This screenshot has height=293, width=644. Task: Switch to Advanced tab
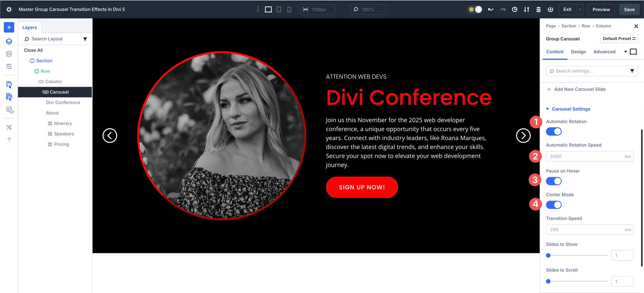click(x=604, y=52)
